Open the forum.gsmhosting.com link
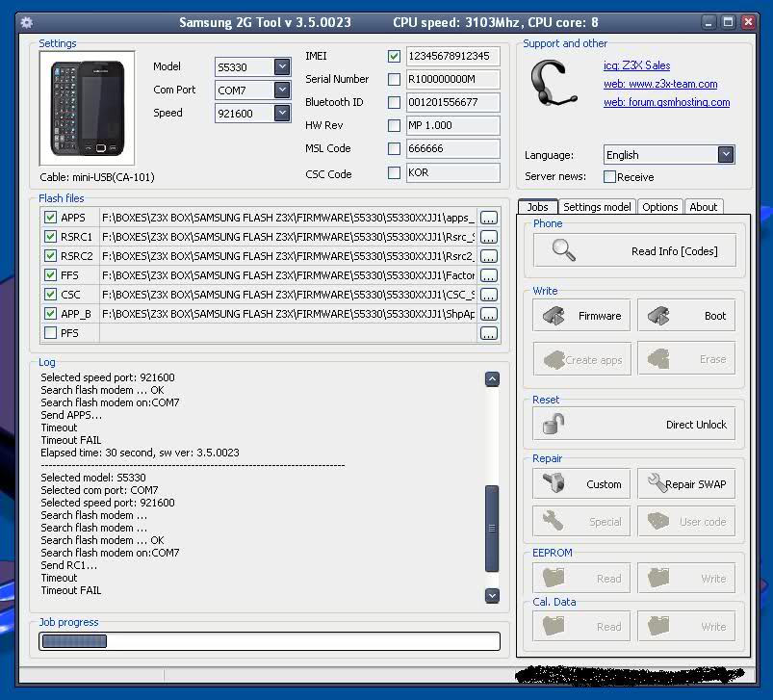Image resolution: width=773 pixels, height=700 pixels. 666,102
